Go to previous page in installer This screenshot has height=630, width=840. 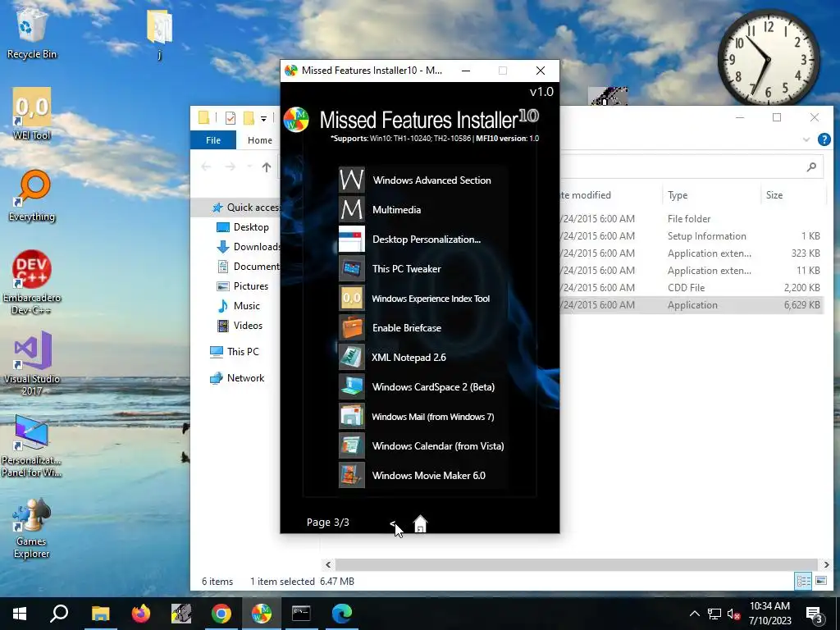pos(393,523)
